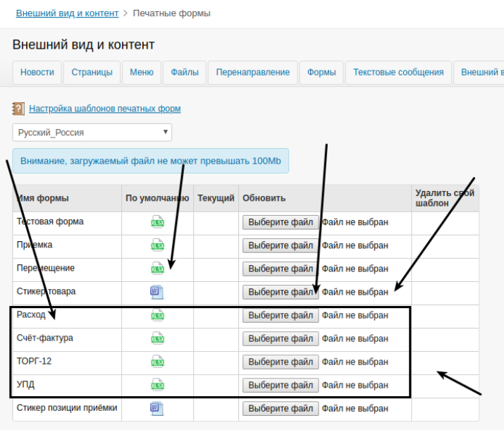Screen dimensions: 504x430
Task: Choose file for Тестовая форма row
Action: pos(281,222)
